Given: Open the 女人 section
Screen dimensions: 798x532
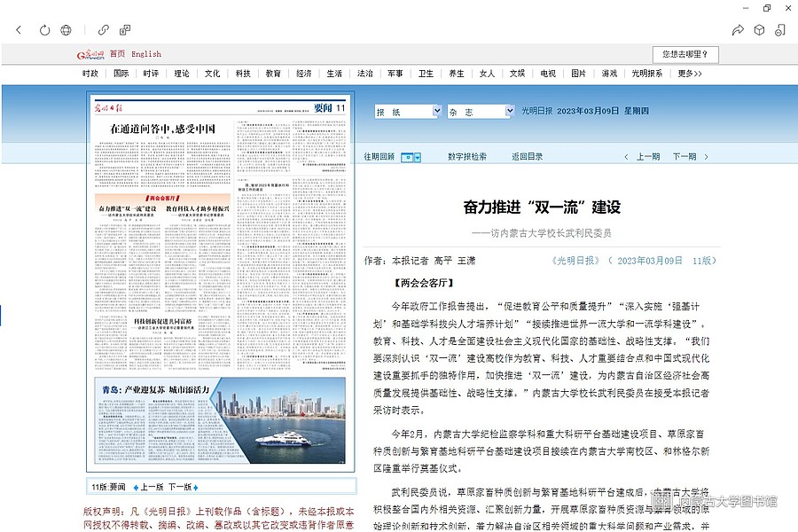Looking at the screenshot, I should 487,74.
